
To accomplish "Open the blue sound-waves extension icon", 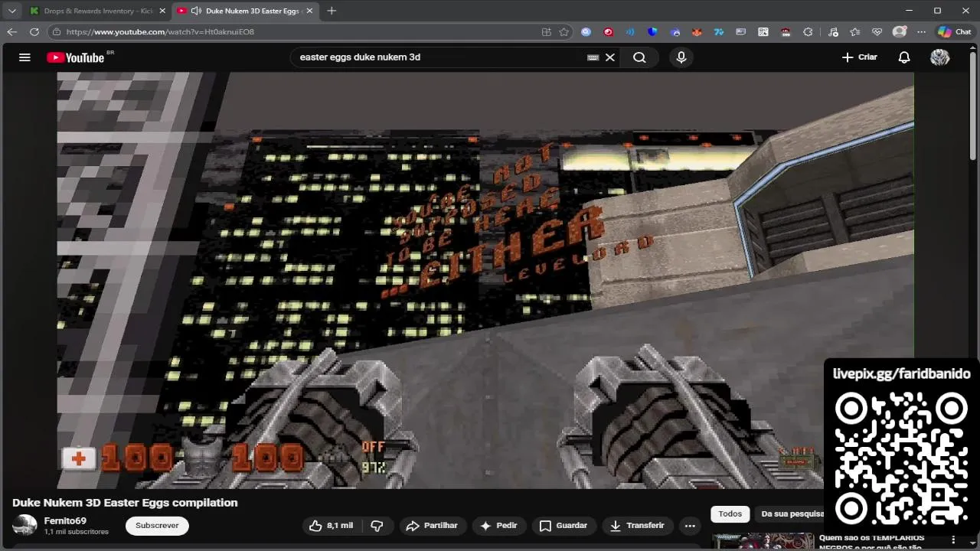I will point(630,32).
